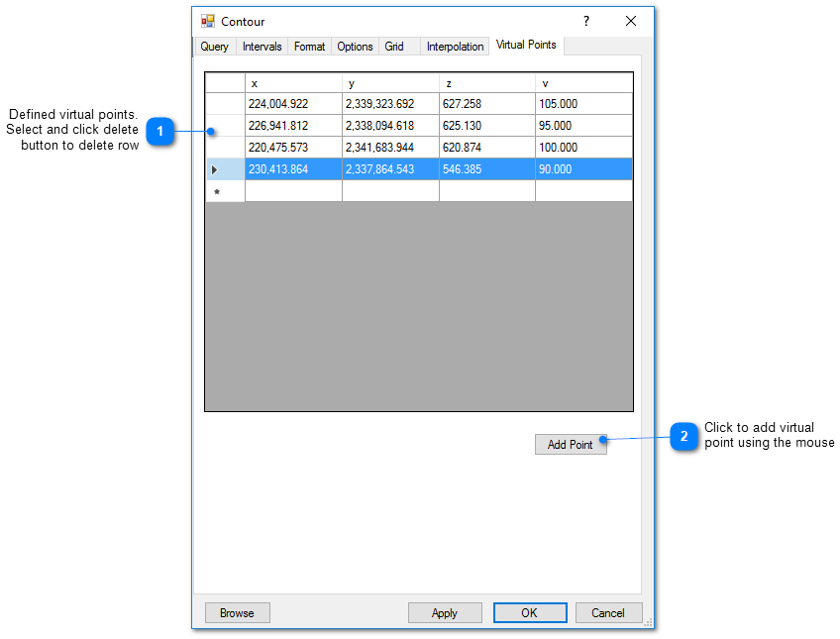This screenshot has height=639, width=840.
Task: Open the Interpolation tab
Action: [x=455, y=46]
